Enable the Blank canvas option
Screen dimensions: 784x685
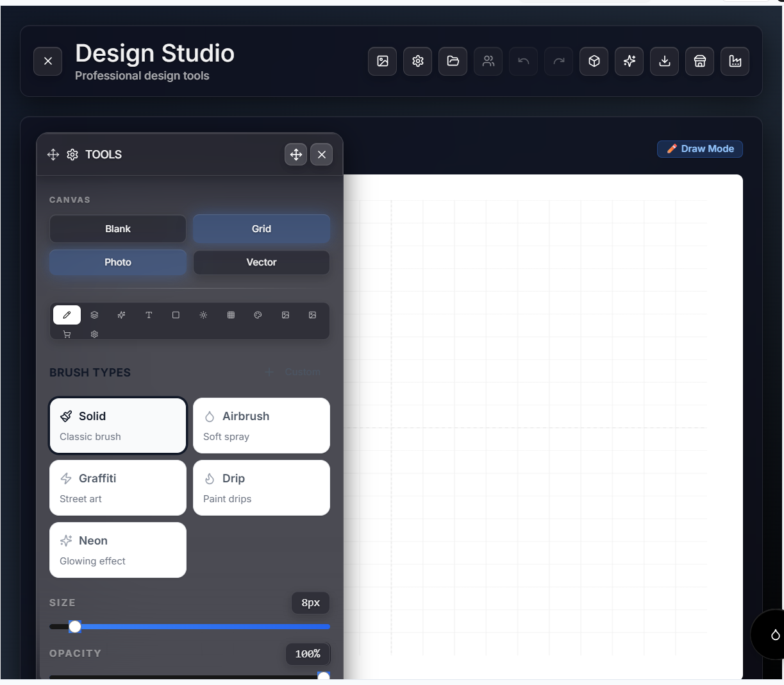pyautogui.click(x=117, y=228)
